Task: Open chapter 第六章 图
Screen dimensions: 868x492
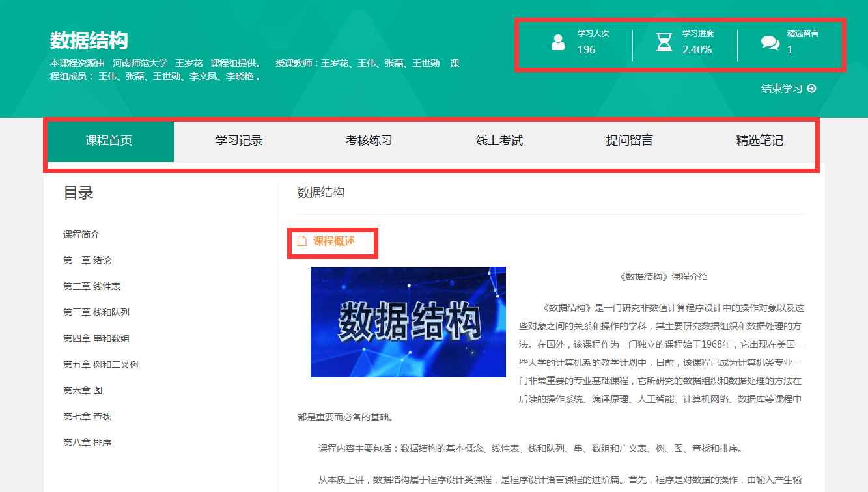Action: (x=83, y=390)
